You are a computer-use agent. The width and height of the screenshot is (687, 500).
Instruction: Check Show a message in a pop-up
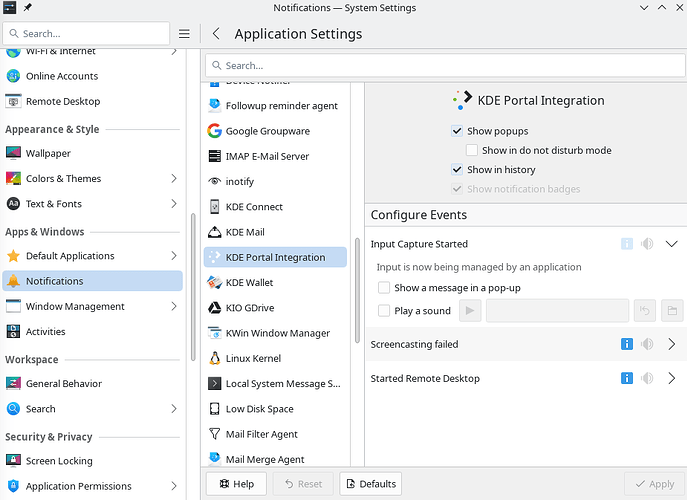click(x=384, y=288)
